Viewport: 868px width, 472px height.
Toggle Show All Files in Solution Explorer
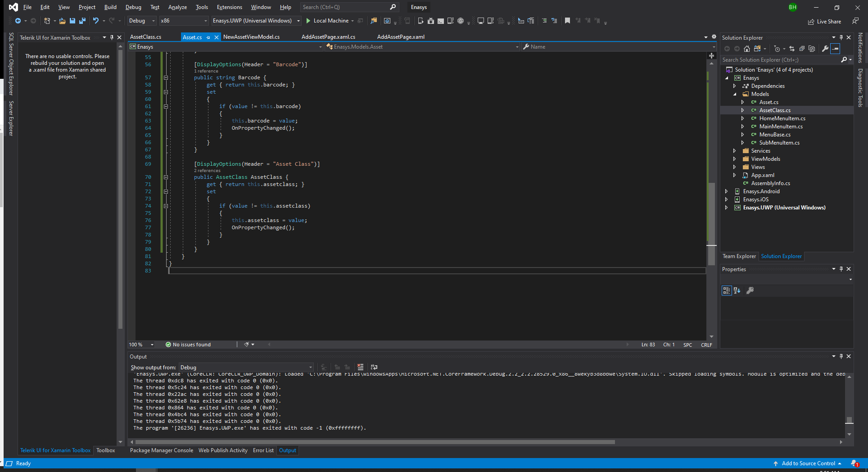812,49
